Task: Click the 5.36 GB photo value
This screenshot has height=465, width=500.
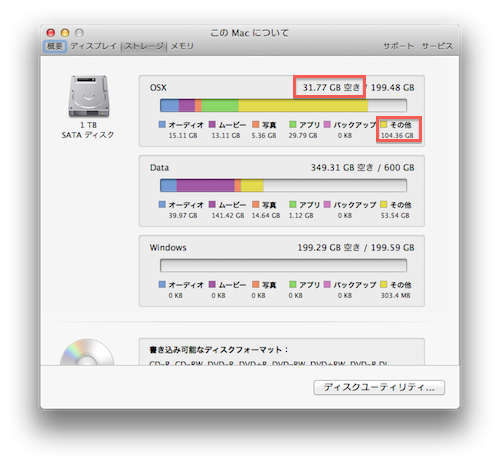Action: (264, 136)
